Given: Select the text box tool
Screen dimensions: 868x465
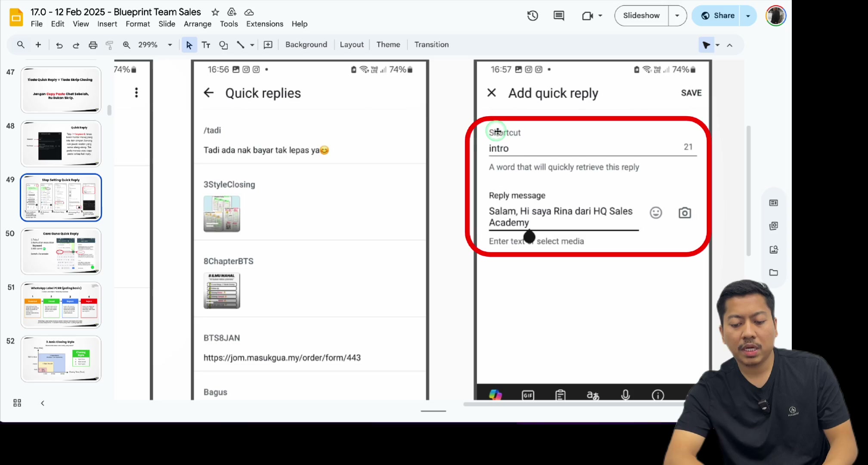Looking at the screenshot, I should point(206,45).
